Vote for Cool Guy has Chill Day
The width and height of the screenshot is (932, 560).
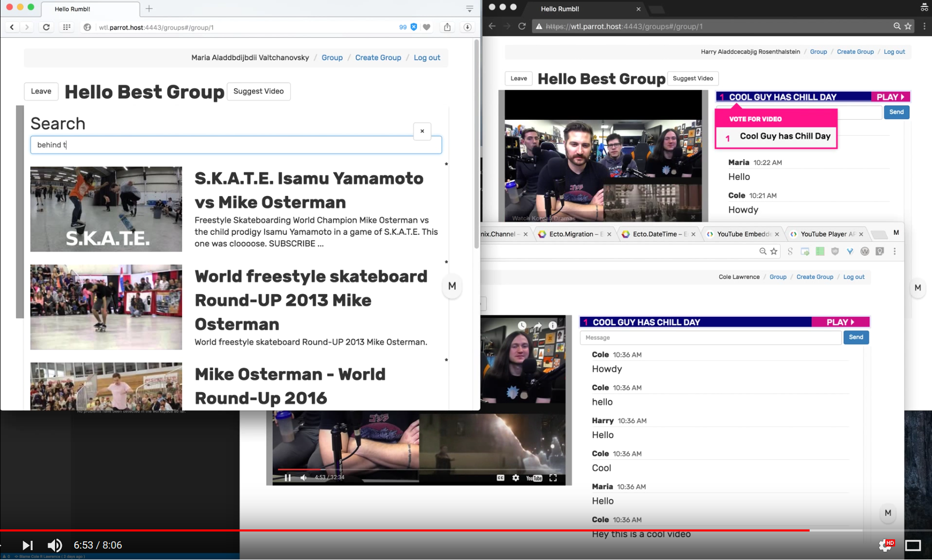[776, 137]
